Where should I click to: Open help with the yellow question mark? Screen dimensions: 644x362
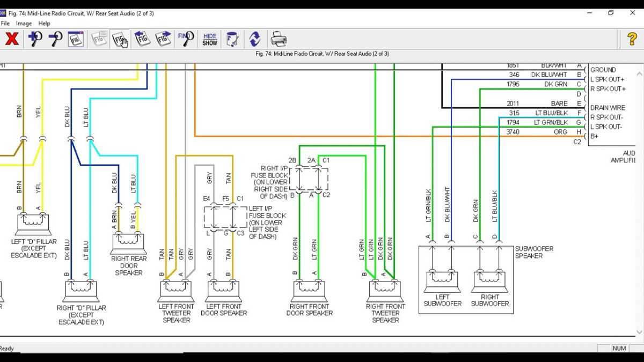coord(632,39)
